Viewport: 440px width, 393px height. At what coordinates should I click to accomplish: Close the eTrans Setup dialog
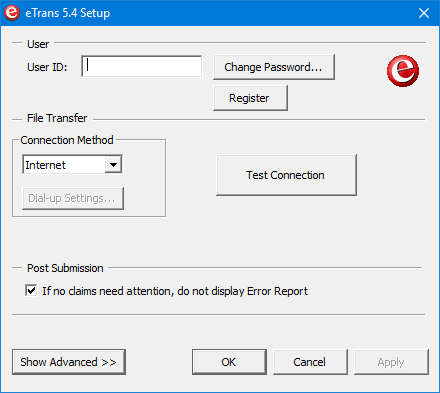coord(424,13)
